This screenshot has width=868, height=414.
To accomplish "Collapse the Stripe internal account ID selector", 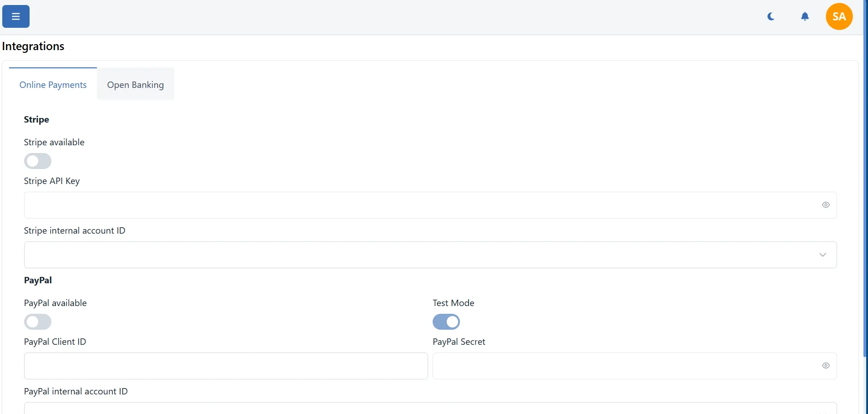I will pyautogui.click(x=823, y=255).
